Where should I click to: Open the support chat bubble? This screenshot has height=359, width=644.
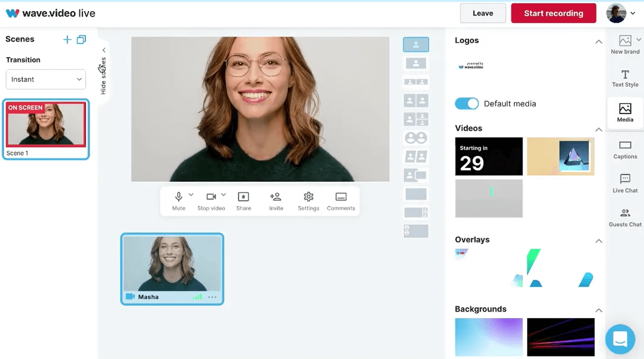click(620, 339)
